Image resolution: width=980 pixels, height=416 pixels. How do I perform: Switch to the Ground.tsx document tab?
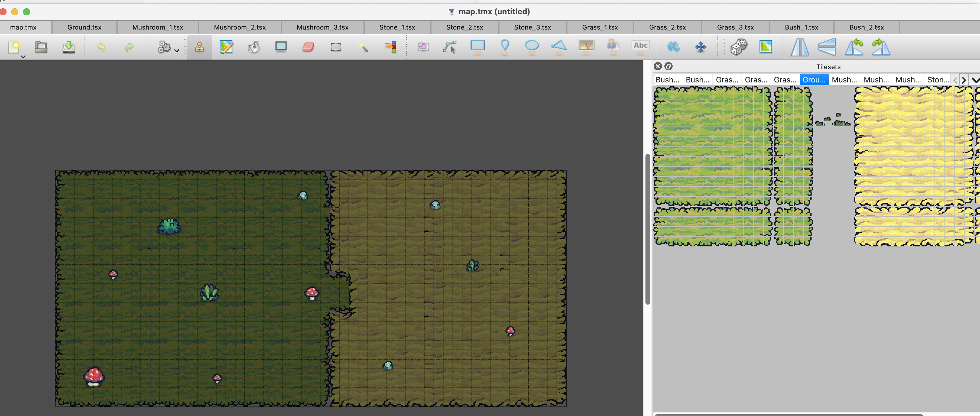pos(84,27)
